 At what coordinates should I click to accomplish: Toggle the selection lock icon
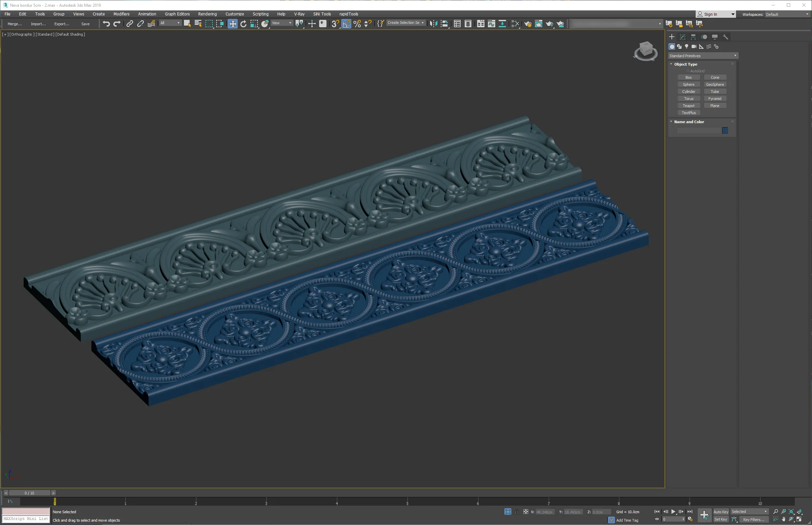517,512
